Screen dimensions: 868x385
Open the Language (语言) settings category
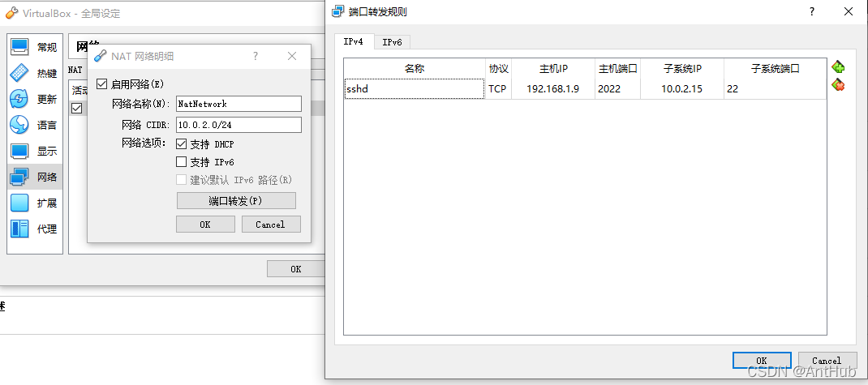click(35, 125)
